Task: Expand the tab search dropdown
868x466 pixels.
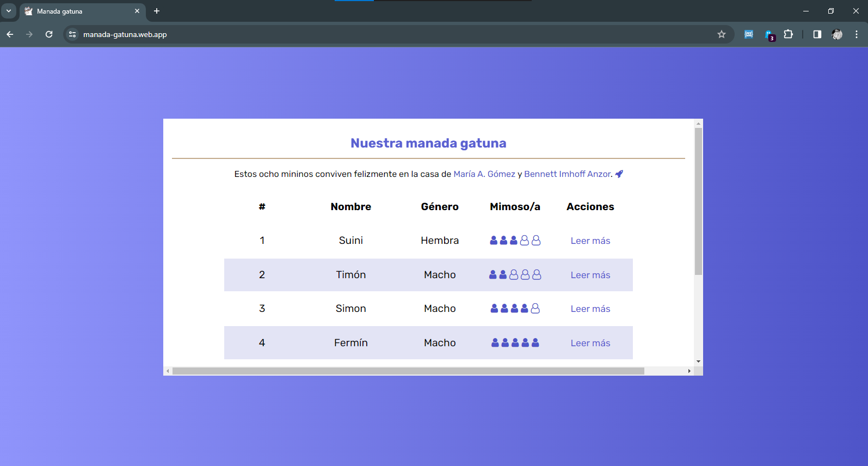Action: point(9,11)
